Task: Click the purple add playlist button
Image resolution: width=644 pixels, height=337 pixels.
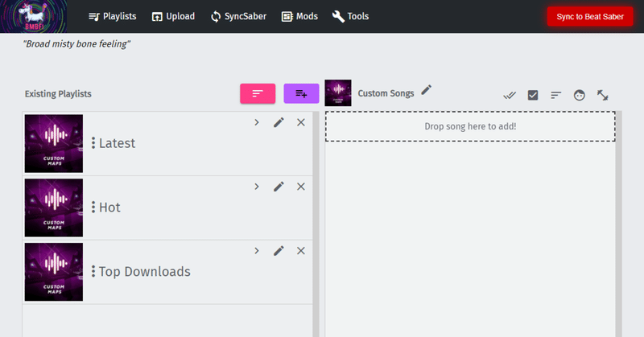Action: (x=301, y=93)
